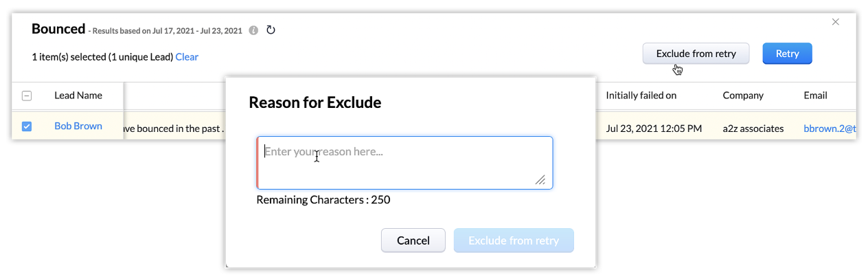Click the Lead Name column header

click(x=78, y=96)
